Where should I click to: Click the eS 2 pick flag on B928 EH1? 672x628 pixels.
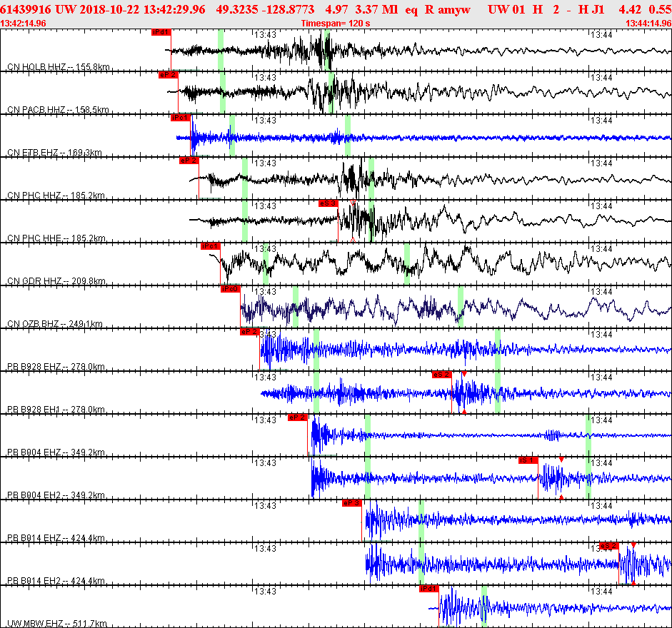(442, 375)
